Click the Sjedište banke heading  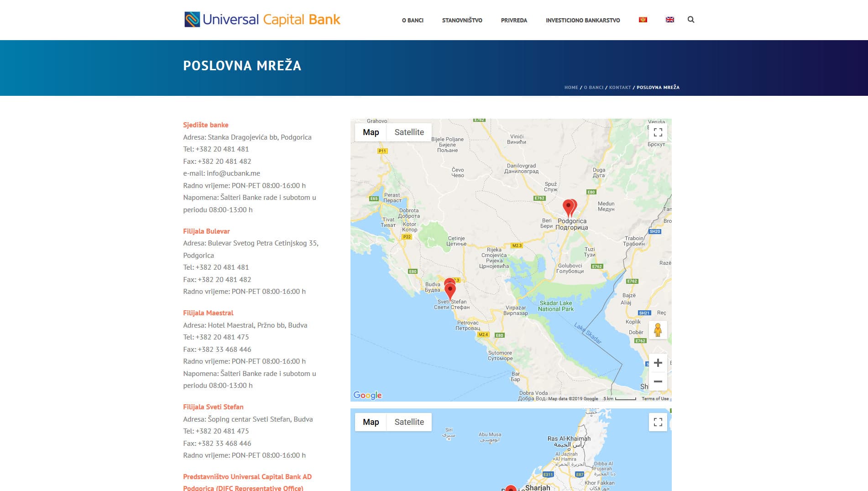206,125
